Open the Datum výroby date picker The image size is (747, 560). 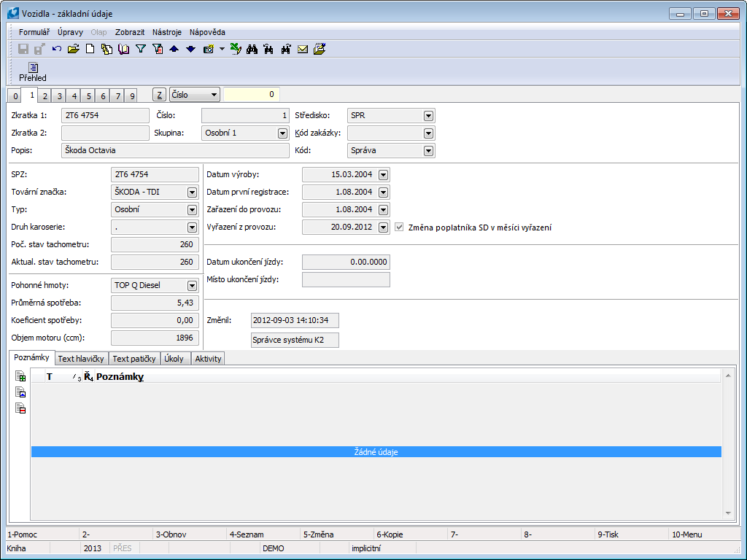(x=383, y=175)
